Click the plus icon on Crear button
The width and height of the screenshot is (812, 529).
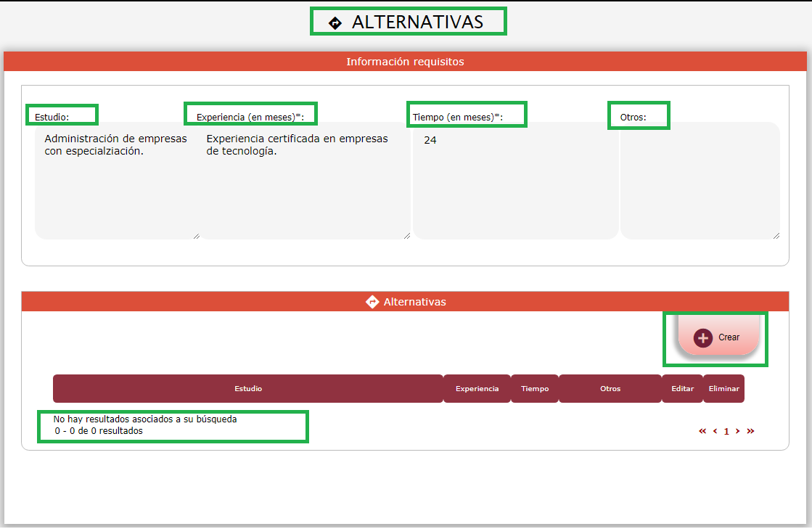click(x=702, y=338)
